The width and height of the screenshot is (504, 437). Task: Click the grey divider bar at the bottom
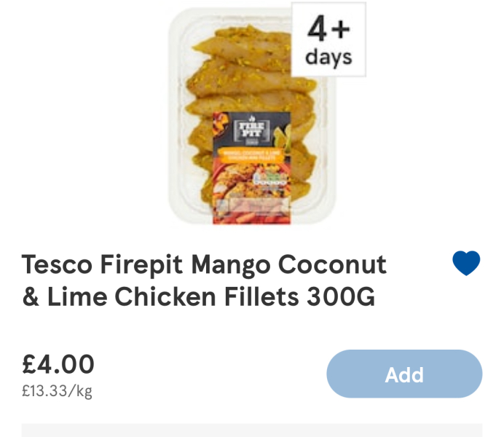251,430
